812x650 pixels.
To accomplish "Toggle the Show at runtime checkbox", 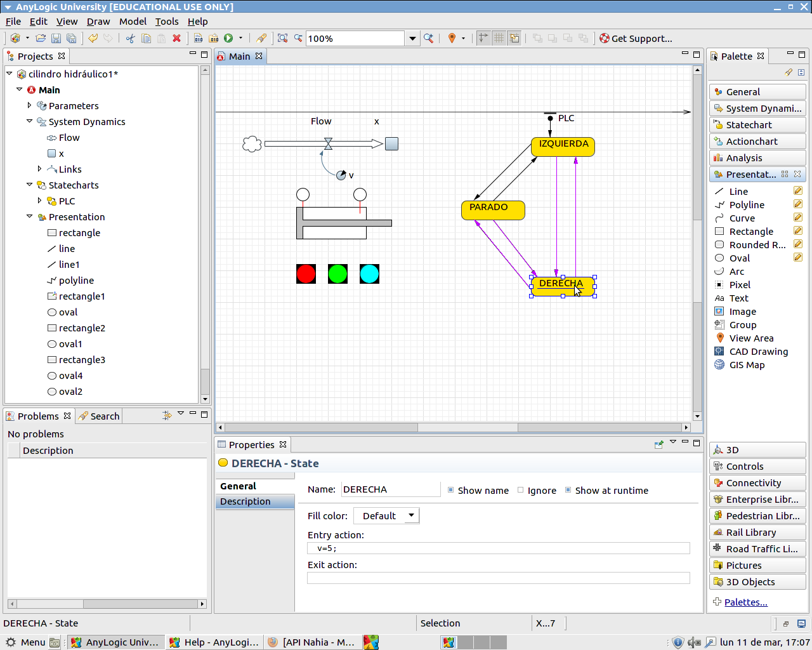I will [568, 490].
